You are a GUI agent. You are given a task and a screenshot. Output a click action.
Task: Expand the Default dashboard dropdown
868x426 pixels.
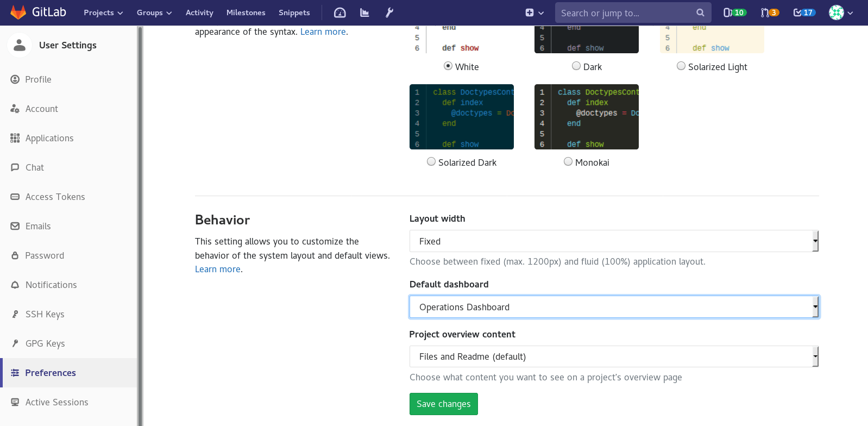[613, 307]
